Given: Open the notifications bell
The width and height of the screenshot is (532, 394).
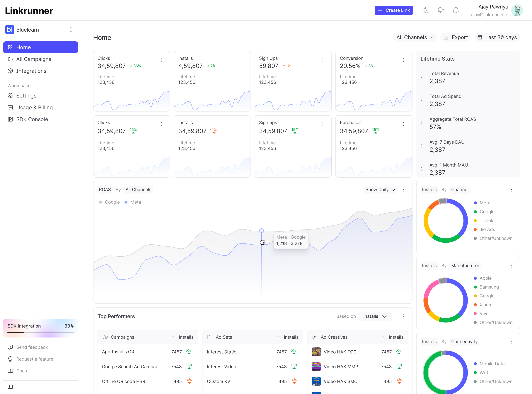Looking at the screenshot, I should (456, 10).
